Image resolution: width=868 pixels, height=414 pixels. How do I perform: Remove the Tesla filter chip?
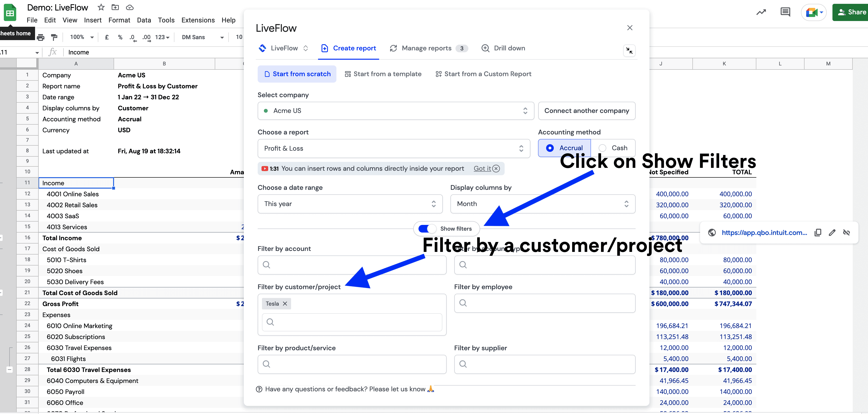pos(285,303)
